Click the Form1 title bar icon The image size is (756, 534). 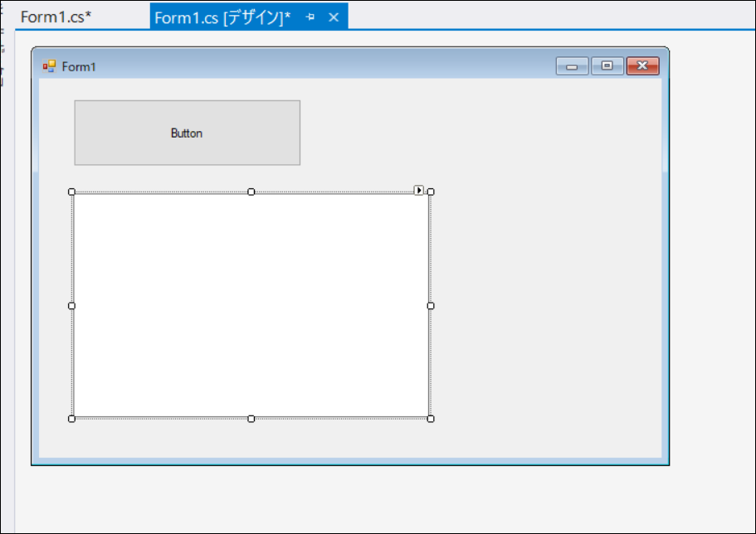coord(49,66)
